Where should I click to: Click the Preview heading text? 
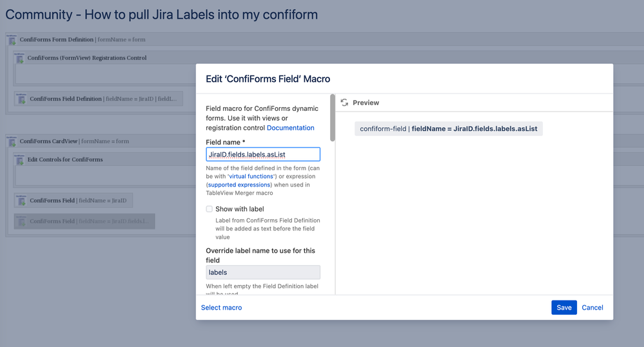(x=366, y=103)
